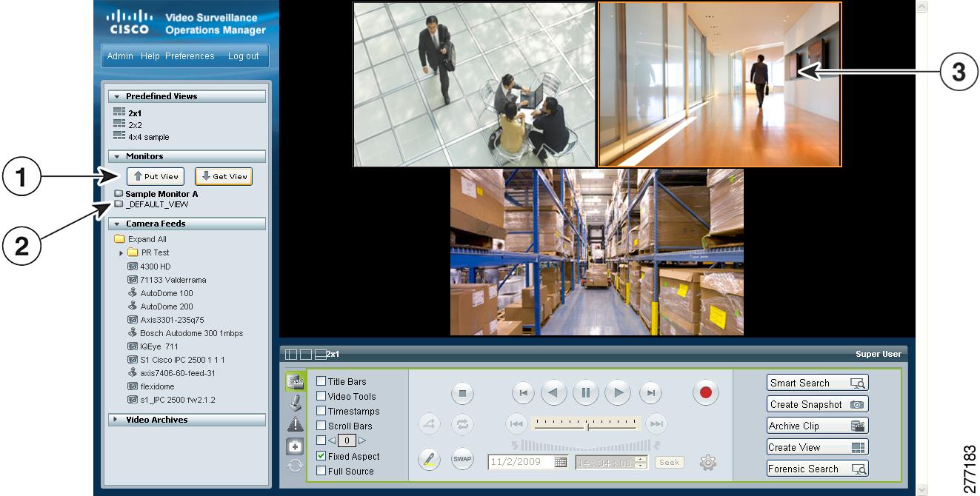Click the red record button
This screenshot has height=496, width=980.
tap(705, 393)
